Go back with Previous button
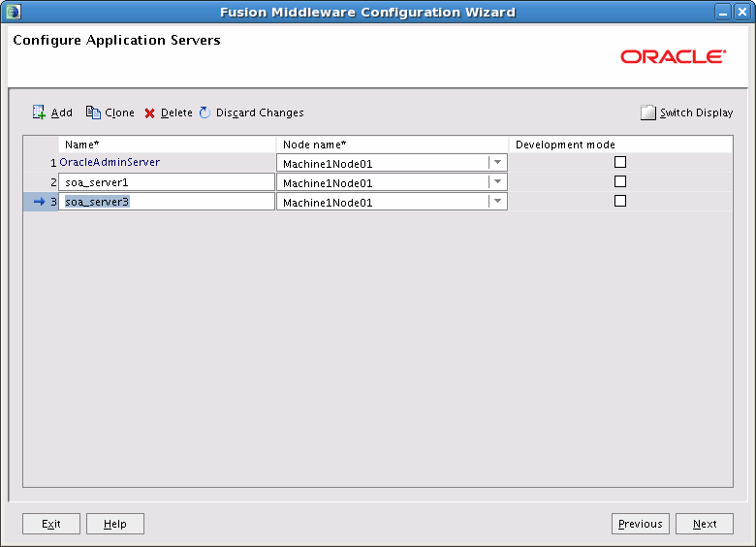This screenshot has height=547, width=756. click(x=641, y=524)
